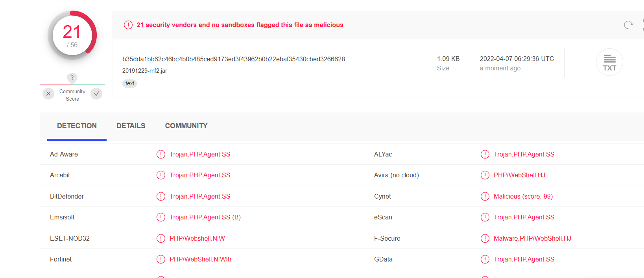
Task: Click the TXT file type icon
Action: [609, 63]
